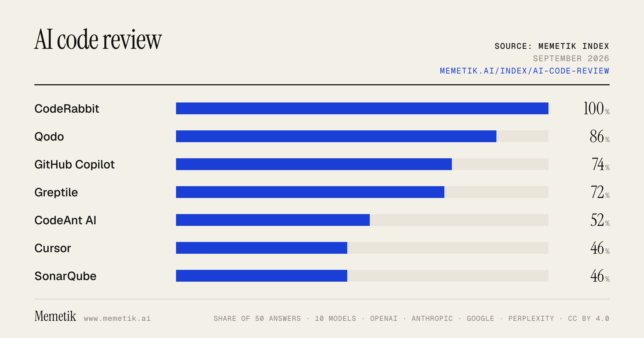This screenshot has height=338, width=644.
Task: Select the CodeRabbit blue bar
Action: (362, 108)
